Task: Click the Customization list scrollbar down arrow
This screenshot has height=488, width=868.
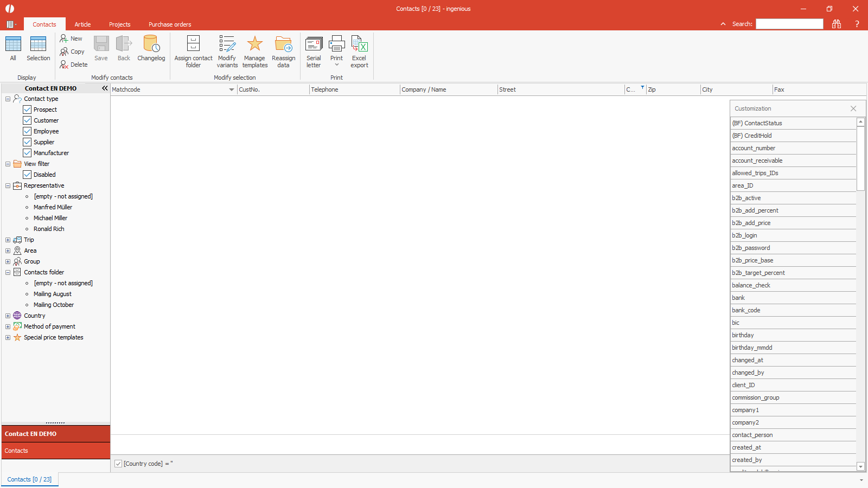Action: [860, 466]
